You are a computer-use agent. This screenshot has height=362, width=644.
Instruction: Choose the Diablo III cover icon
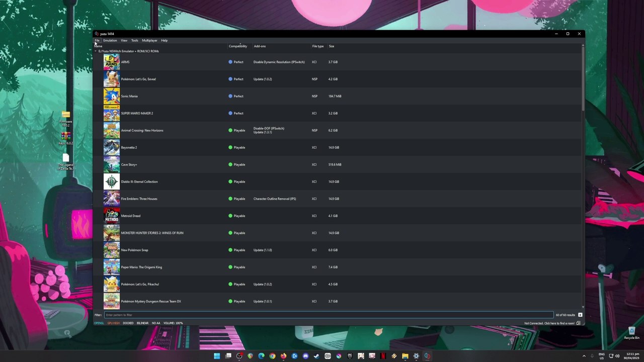click(x=112, y=182)
